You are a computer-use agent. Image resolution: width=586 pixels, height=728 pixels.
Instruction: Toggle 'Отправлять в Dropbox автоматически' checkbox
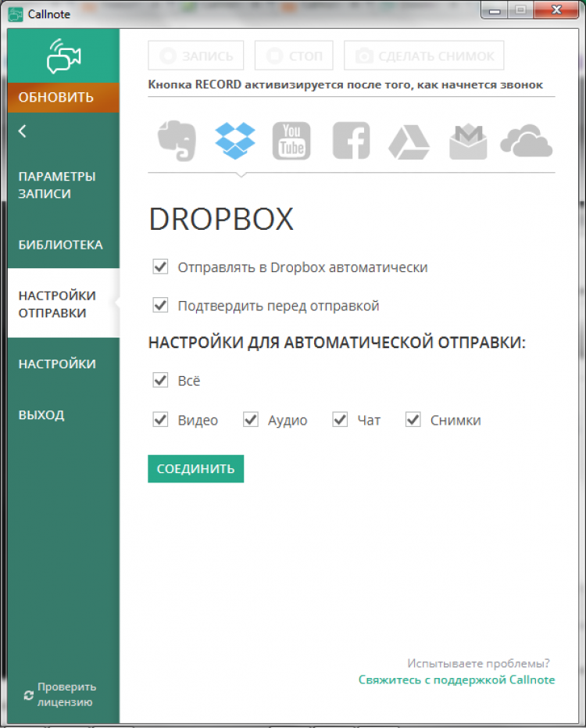click(160, 267)
